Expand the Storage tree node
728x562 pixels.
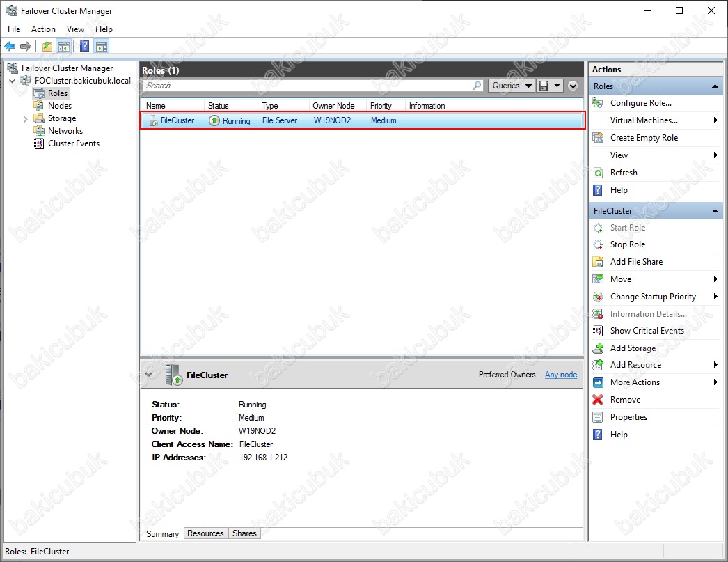26,119
